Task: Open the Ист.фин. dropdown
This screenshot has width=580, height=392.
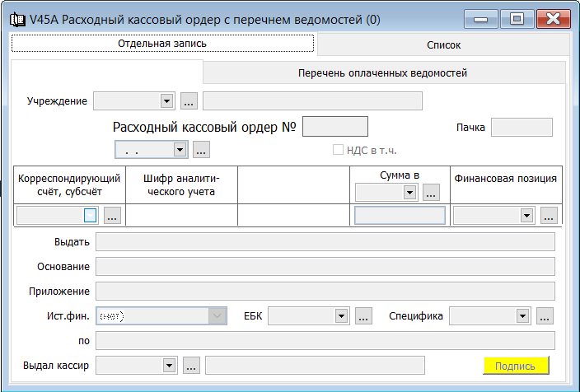Action: 217,315
